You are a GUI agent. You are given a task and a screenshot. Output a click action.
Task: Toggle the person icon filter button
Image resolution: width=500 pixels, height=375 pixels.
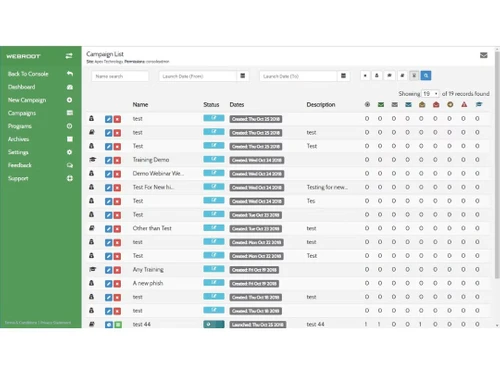377,76
